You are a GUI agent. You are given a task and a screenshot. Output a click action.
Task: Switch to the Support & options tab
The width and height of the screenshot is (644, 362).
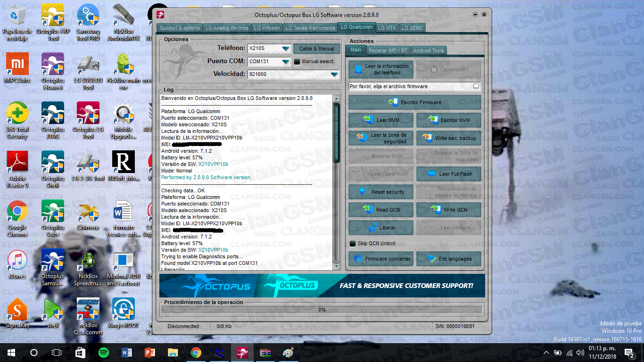[x=180, y=28]
